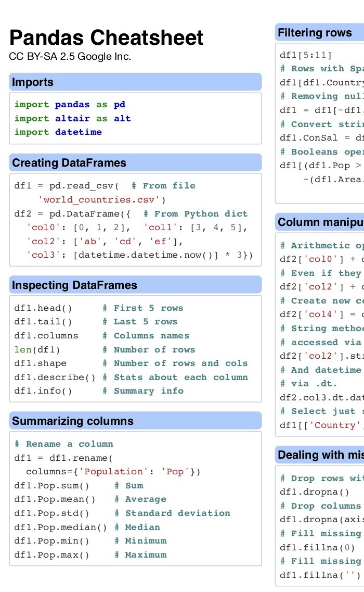364x592 pixels.
Task: Click the 'df1.head()' code line
Action: coord(43,308)
